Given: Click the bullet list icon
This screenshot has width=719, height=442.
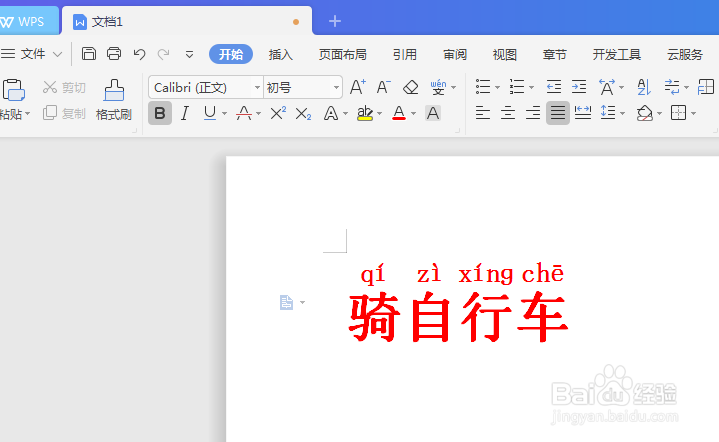Looking at the screenshot, I should [483, 87].
